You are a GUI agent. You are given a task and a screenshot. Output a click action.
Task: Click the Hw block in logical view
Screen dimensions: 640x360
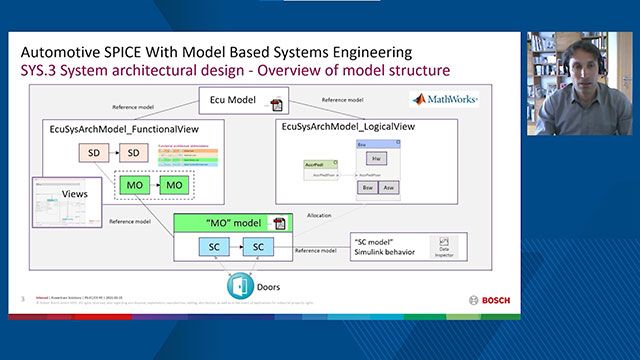click(376, 158)
